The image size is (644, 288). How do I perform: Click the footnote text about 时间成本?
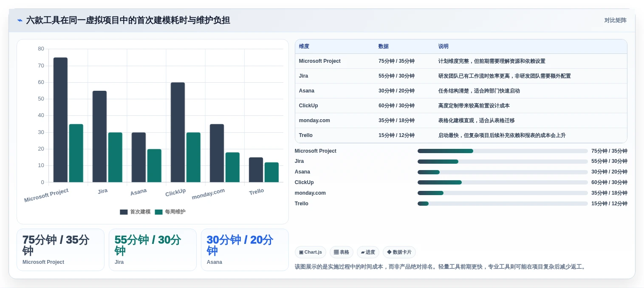(x=441, y=267)
